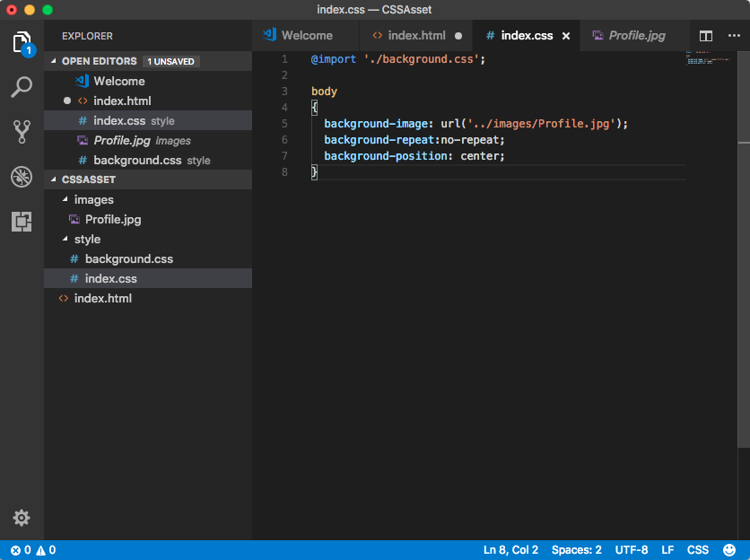Change line ending via LF indicator
The image size is (750, 560).
point(667,550)
